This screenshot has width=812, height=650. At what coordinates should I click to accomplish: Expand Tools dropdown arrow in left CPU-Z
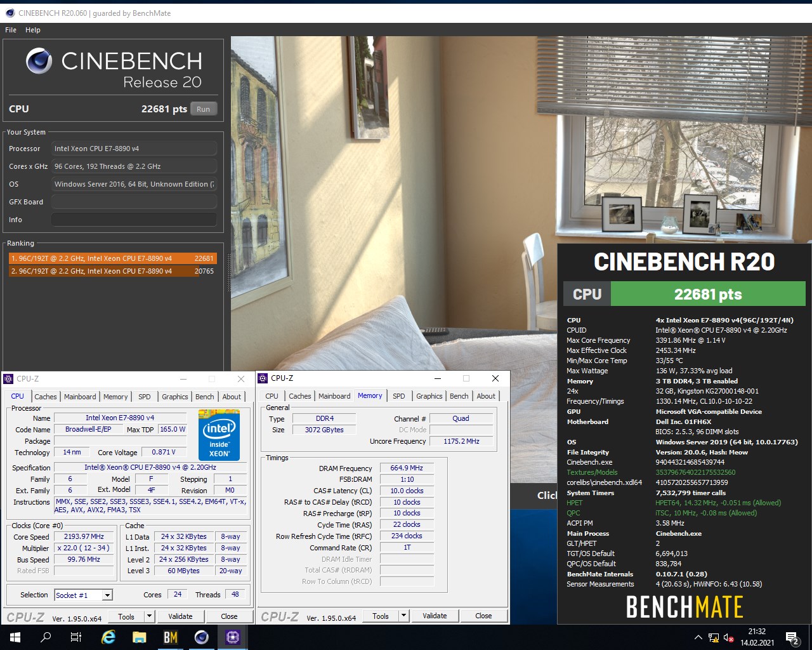tap(149, 616)
